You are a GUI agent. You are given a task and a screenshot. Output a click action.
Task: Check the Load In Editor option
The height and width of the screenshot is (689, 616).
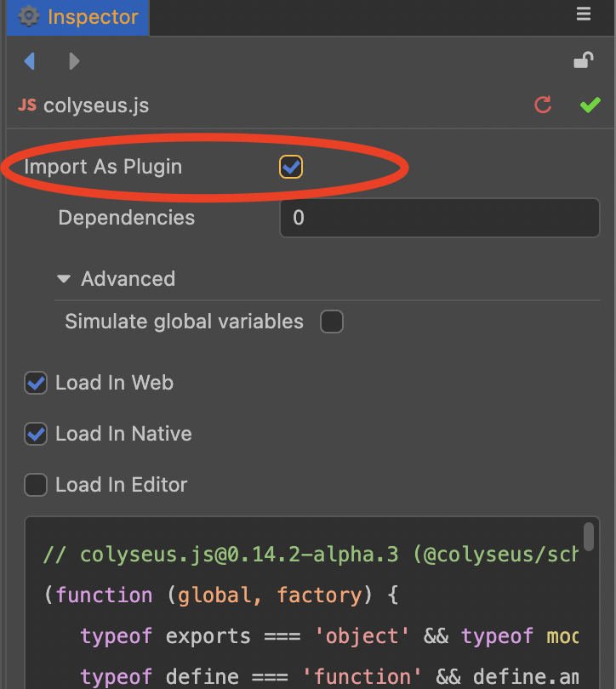coord(35,485)
